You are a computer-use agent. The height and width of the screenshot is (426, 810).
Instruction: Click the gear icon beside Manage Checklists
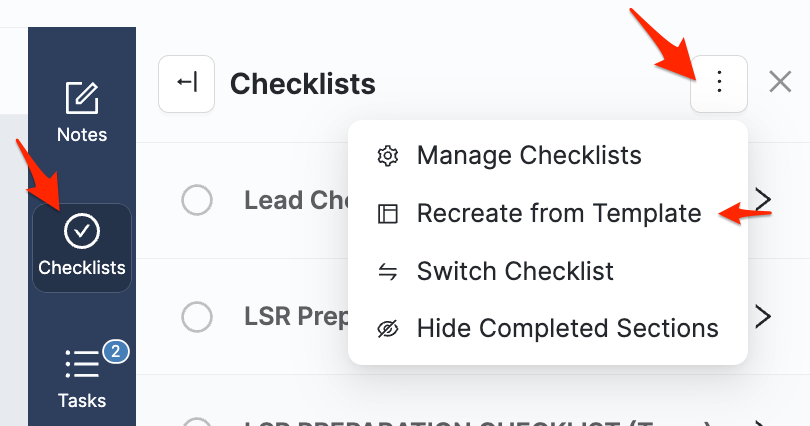pyautogui.click(x=387, y=156)
